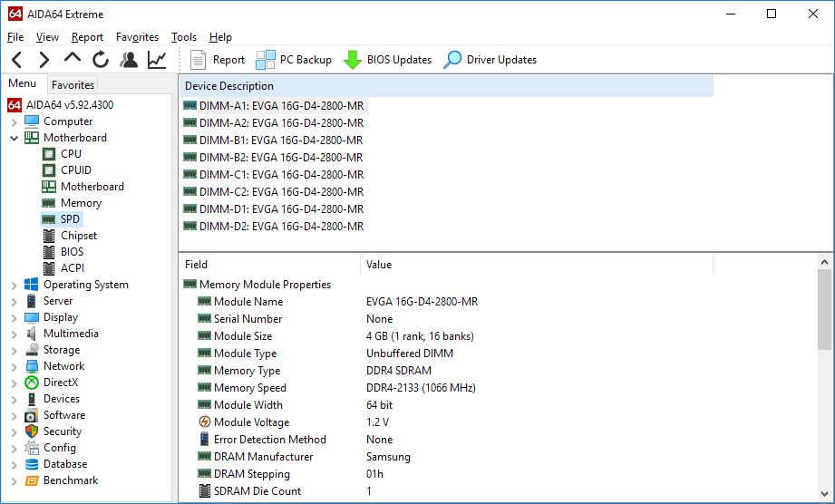This screenshot has width=835, height=504.
Task: Select the DIMM-D2 device row
Action: point(274,227)
